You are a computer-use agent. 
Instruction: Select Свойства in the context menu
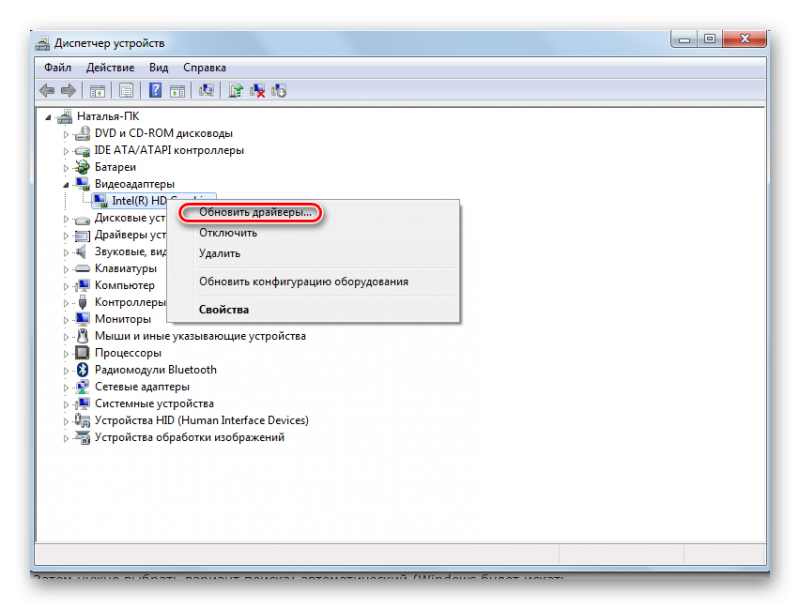click(x=224, y=310)
